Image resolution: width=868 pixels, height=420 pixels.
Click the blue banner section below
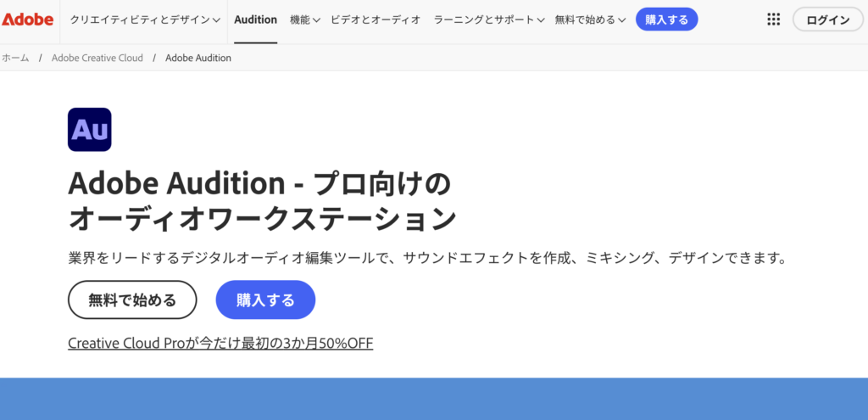click(x=434, y=399)
